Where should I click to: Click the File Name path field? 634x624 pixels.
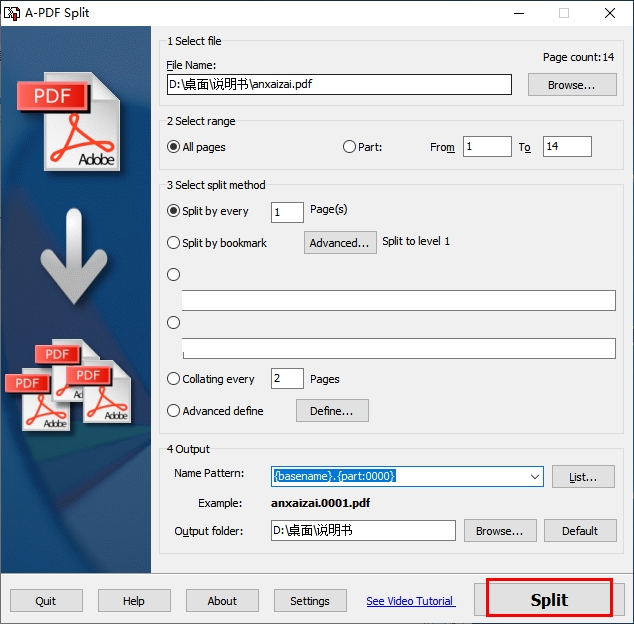click(x=339, y=84)
